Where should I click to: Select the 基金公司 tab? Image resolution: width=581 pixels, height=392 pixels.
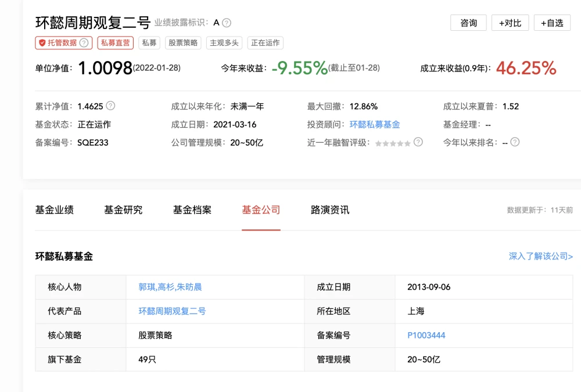click(x=261, y=210)
